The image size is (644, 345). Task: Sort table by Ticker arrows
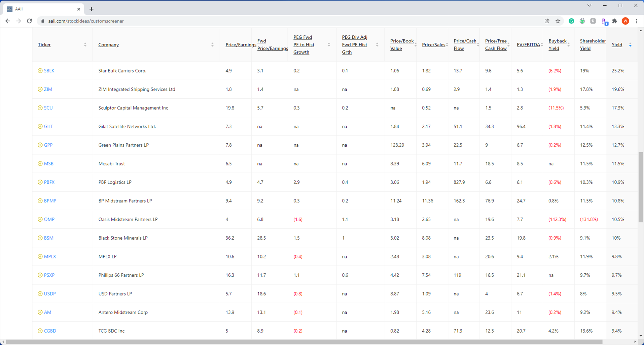click(85, 45)
